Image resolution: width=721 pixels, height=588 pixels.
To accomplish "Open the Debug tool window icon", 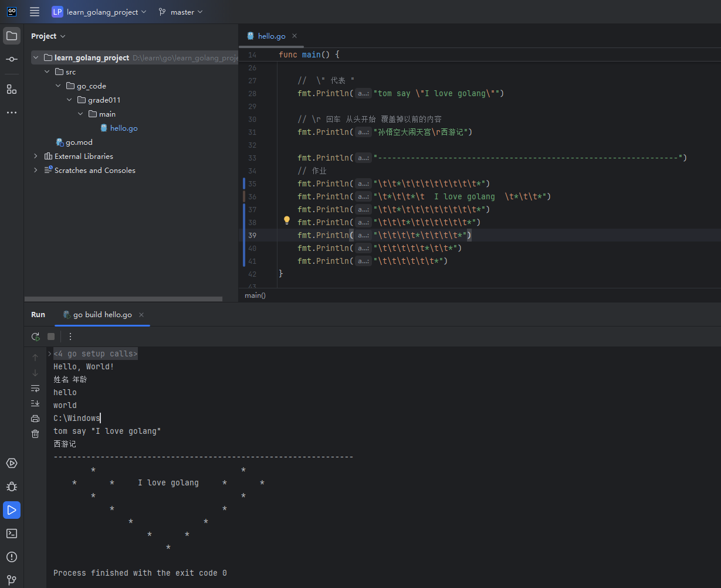I will [12, 487].
